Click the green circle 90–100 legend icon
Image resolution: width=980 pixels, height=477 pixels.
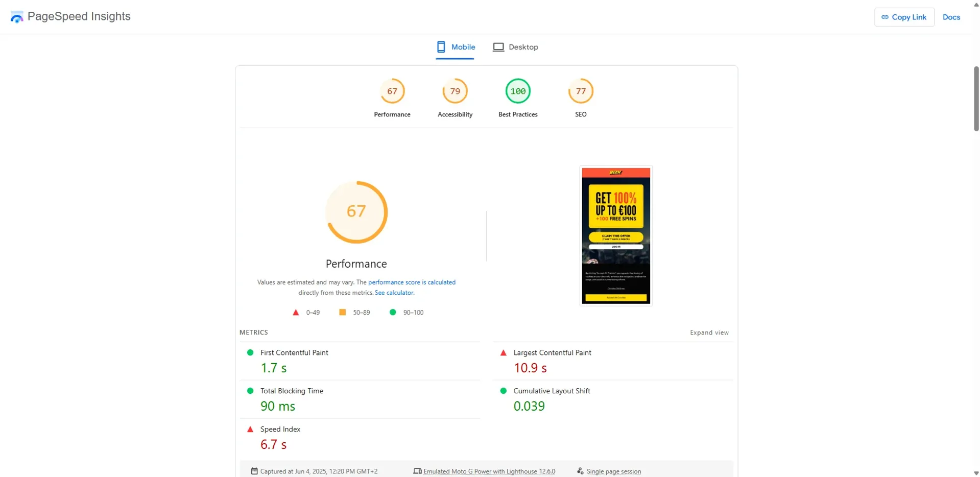pos(393,312)
